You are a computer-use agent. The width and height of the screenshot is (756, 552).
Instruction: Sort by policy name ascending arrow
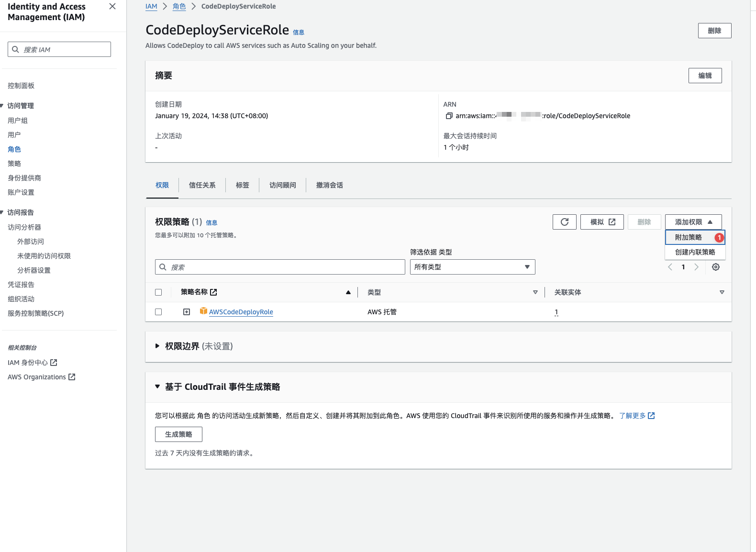point(348,292)
